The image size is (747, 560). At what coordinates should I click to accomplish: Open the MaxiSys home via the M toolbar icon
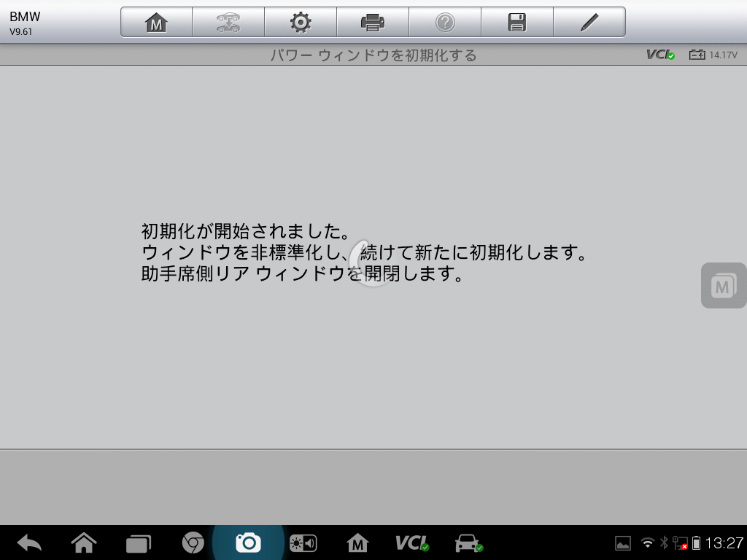click(155, 22)
